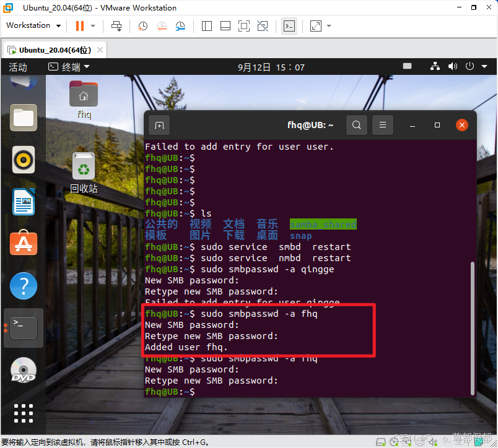Click the volume speaker icon in the Ubuntu top bar

coord(453,66)
